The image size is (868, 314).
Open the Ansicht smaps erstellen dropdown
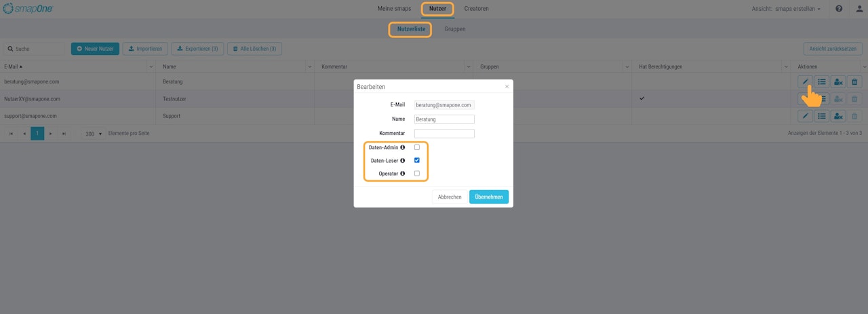[x=787, y=9]
